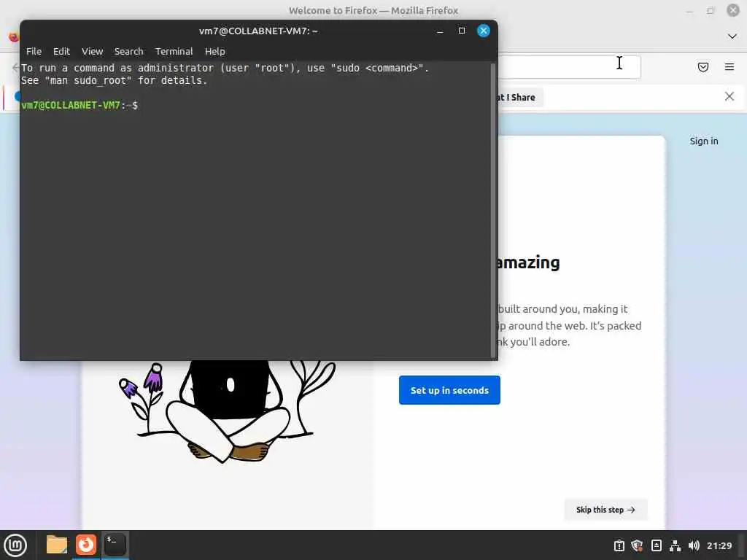Click the terminal vertical scrollbar
This screenshot has height=560, width=747.
tap(493, 209)
